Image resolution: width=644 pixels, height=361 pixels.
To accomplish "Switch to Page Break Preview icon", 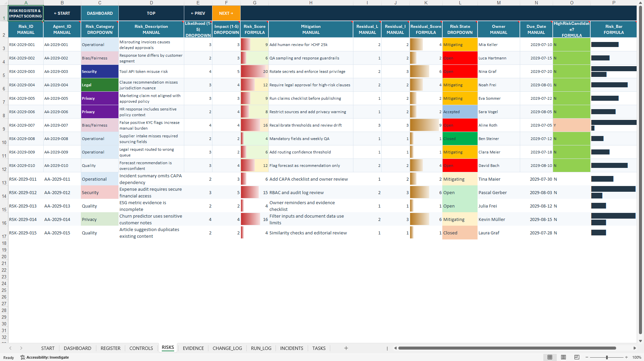I will (577, 357).
